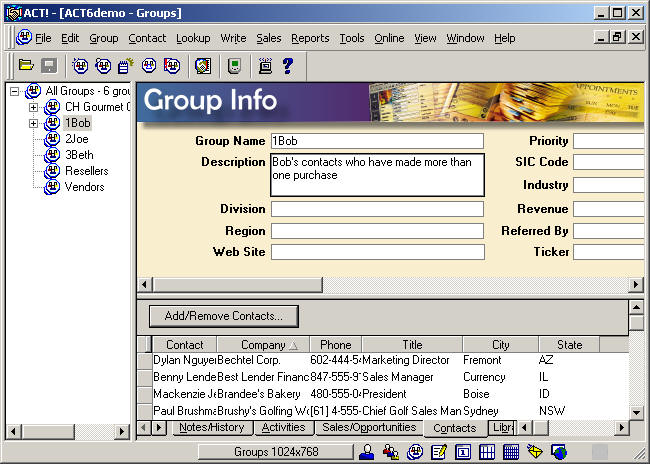Image resolution: width=650 pixels, height=464 pixels.
Task: Open the Tools menu
Action: (352, 38)
